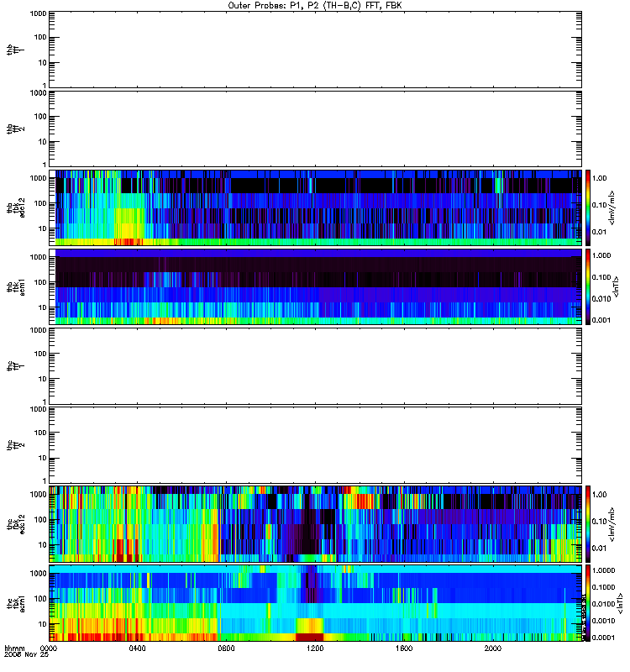
Task: Click the "0.0100" value on bottom color bar
Action: point(603,604)
